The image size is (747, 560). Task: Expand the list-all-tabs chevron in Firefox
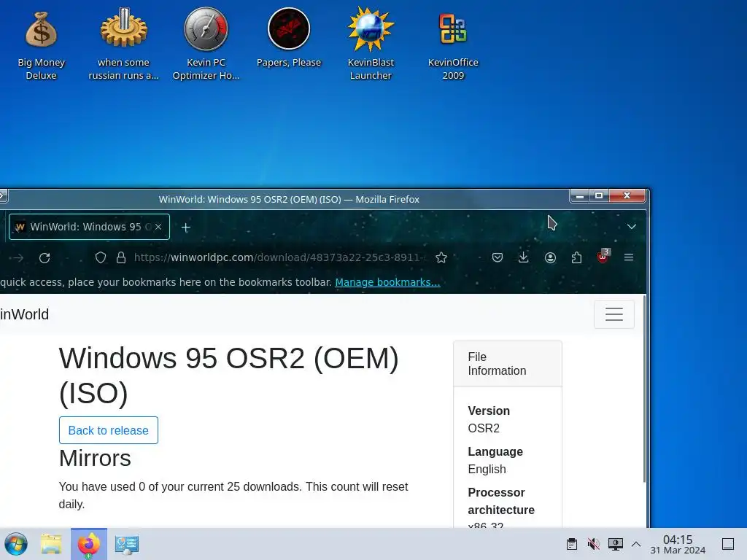click(x=632, y=227)
